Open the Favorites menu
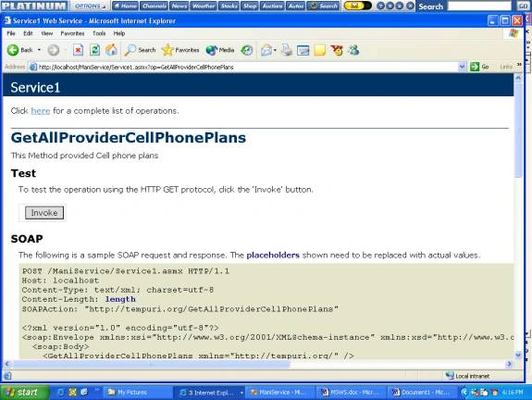Image resolution: width=532 pixels, height=400 pixels. (72, 33)
